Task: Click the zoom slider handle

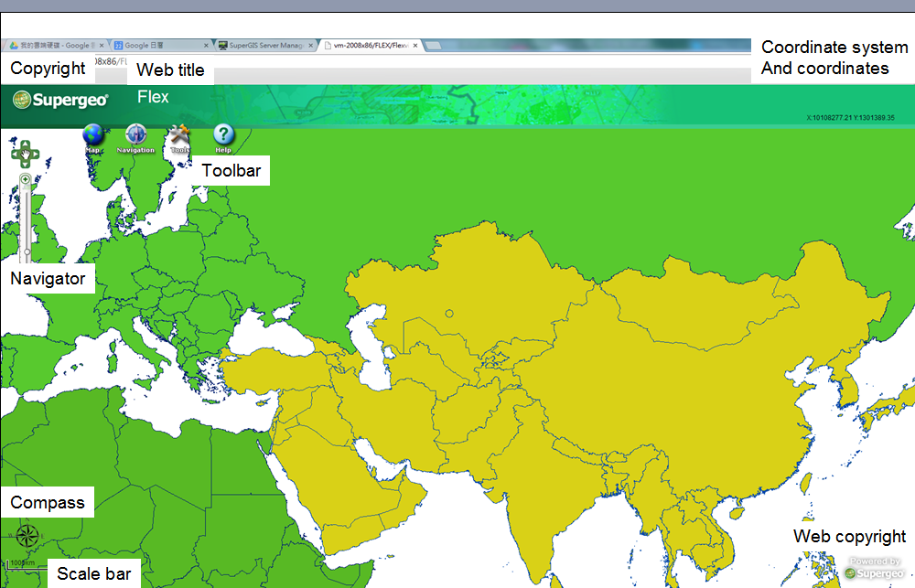Action: coord(26,251)
